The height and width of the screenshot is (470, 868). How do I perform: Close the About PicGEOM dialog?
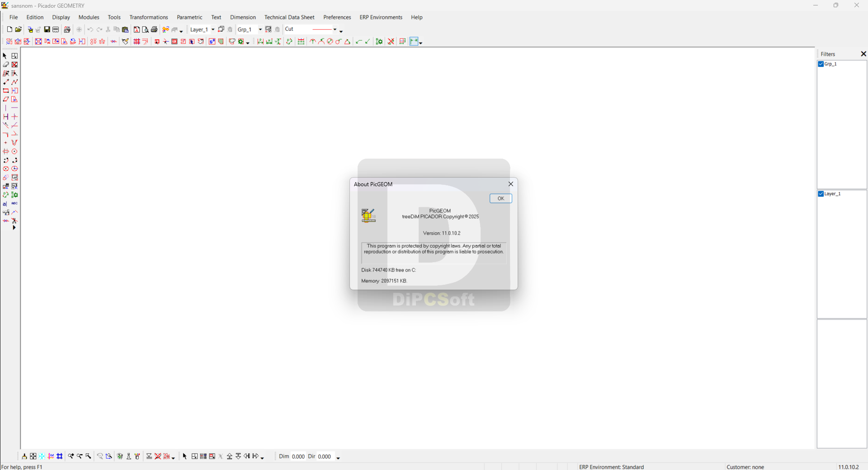tap(511, 184)
